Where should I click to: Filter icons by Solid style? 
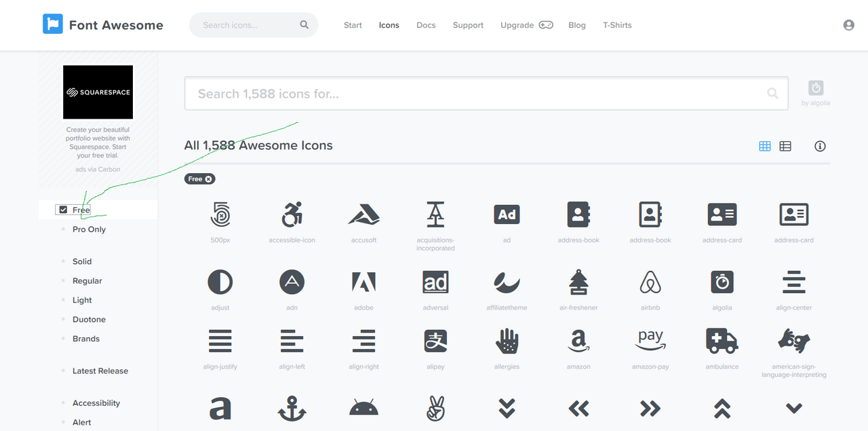(x=82, y=261)
